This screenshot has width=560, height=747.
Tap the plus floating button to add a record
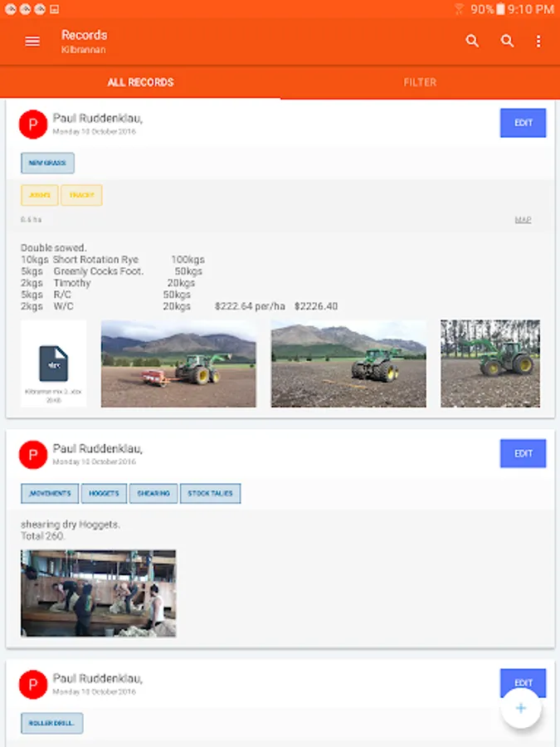[521, 708]
